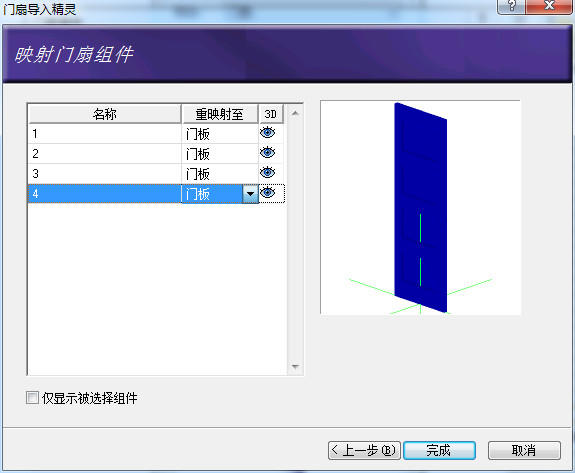Toggle 3D eye icon for row 1

coord(267,132)
